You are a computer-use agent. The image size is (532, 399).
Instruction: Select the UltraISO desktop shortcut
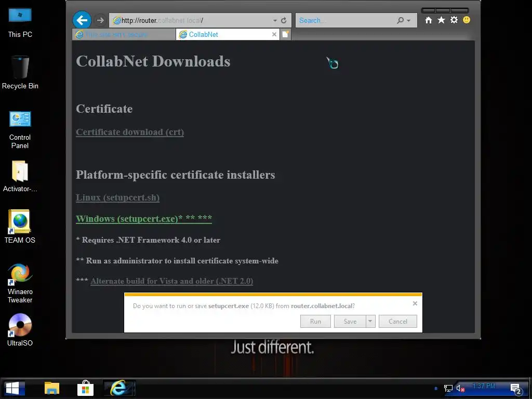coord(20,330)
